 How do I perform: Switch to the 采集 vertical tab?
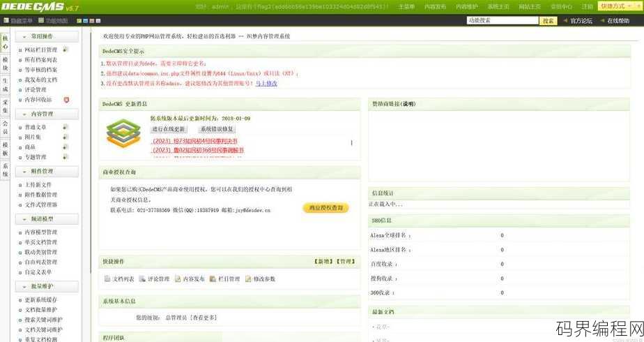pyautogui.click(x=5, y=107)
